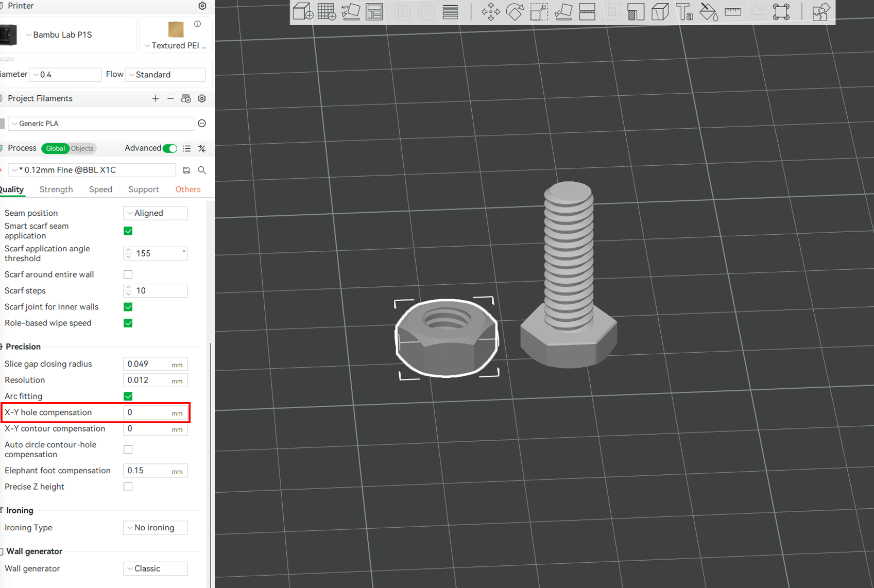The image size is (874, 588).
Task: Click the Add object cube icon
Action: click(x=303, y=11)
